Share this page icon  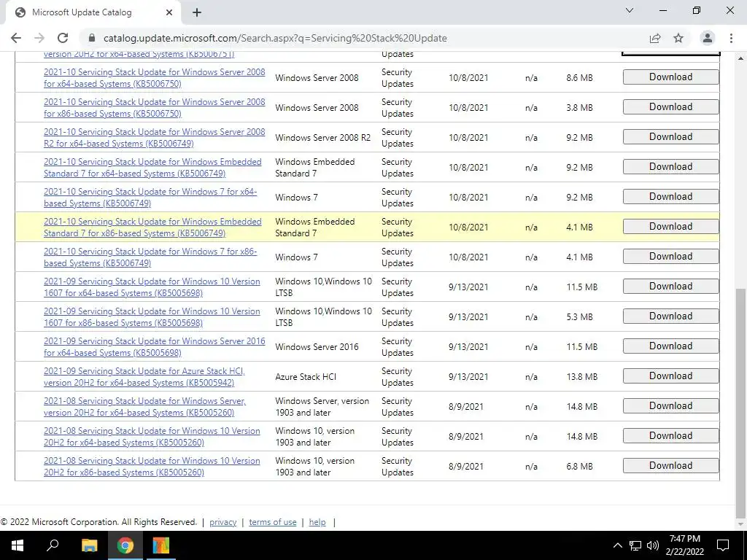point(655,38)
